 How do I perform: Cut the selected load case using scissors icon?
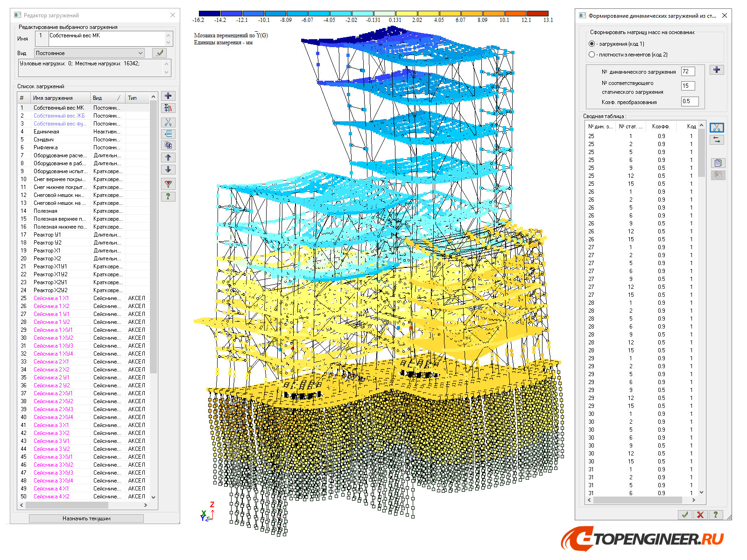168,122
